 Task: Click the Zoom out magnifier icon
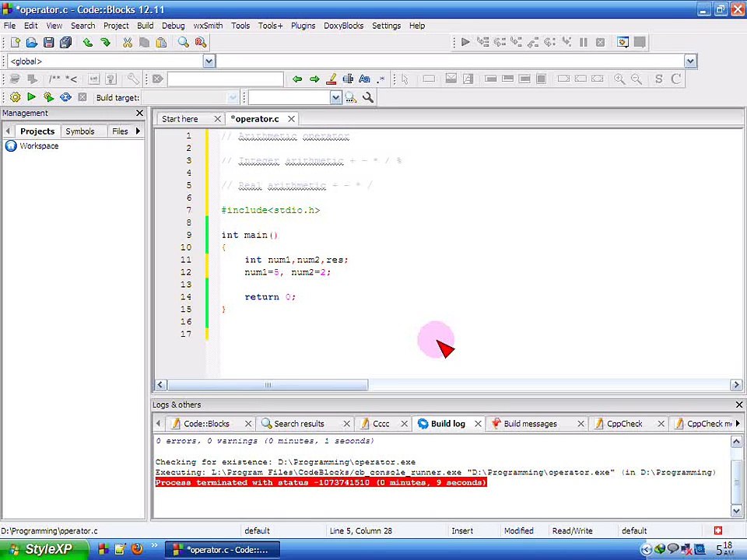pyautogui.click(x=637, y=79)
